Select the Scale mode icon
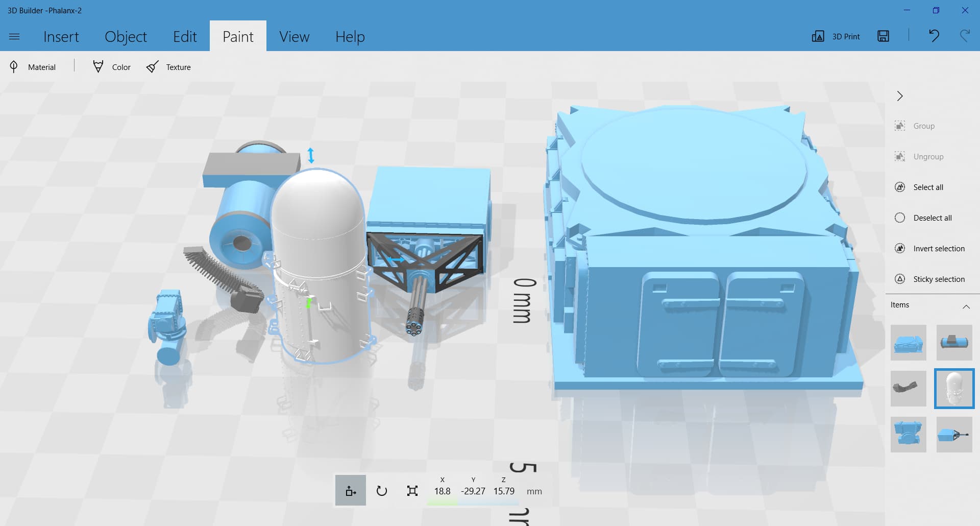The width and height of the screenshot is (980, 526). pyautogui.click(x=412, y=491)
